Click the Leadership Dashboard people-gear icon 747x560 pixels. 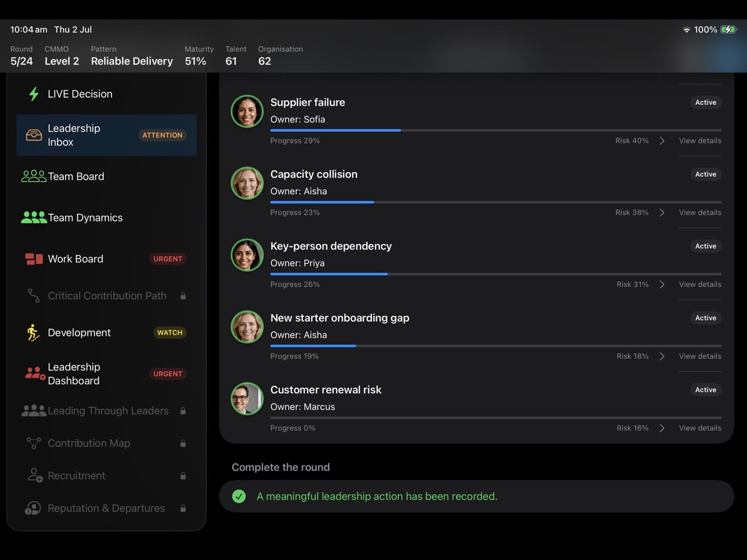pos(35,373)
